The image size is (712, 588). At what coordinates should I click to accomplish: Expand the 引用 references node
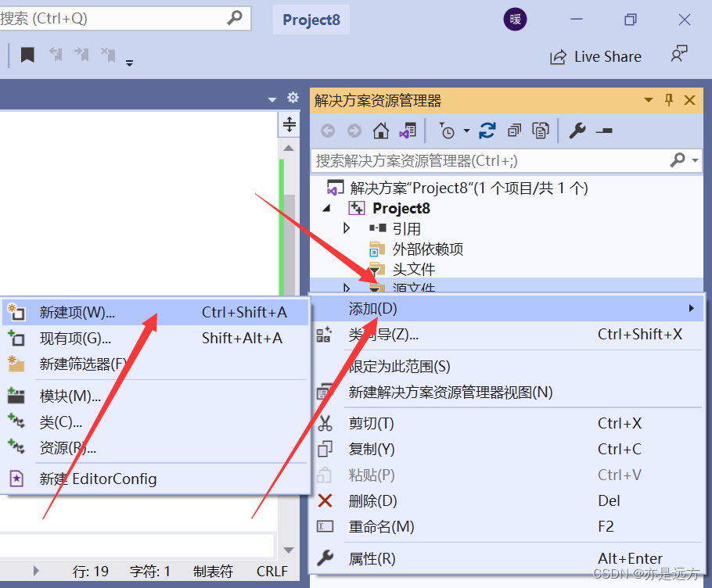click(x=347, y=228)
